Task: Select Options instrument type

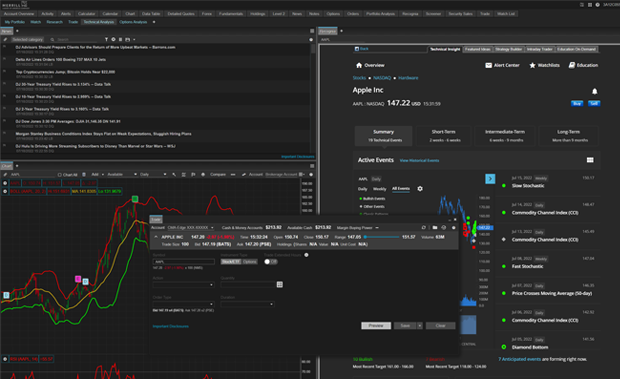Action: pyautogui.click(x=250, y=262)
